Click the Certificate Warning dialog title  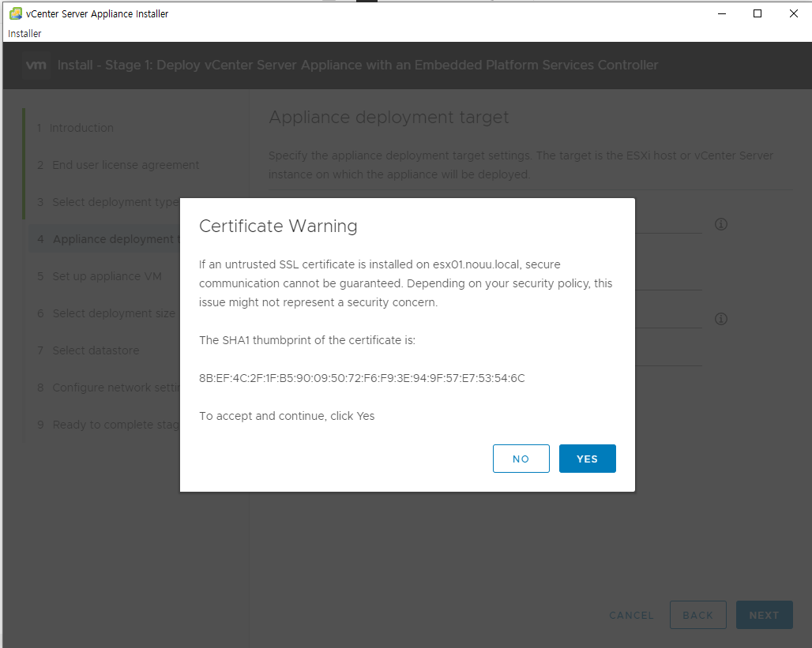coord(278,227)
